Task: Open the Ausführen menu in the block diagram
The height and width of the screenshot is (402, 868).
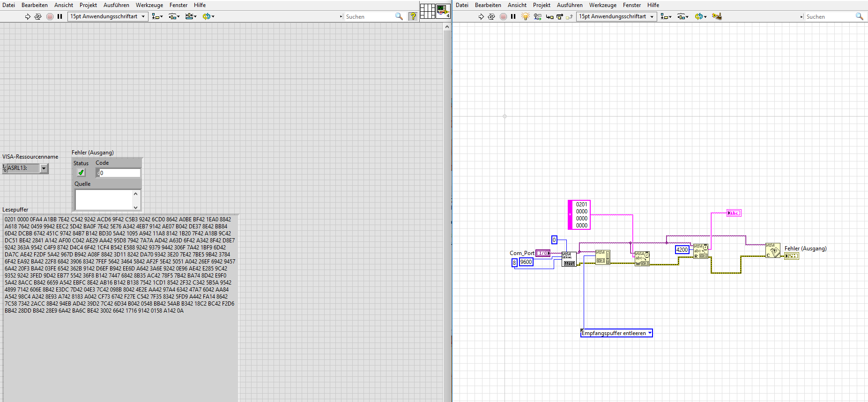Action: coord(569,5)
